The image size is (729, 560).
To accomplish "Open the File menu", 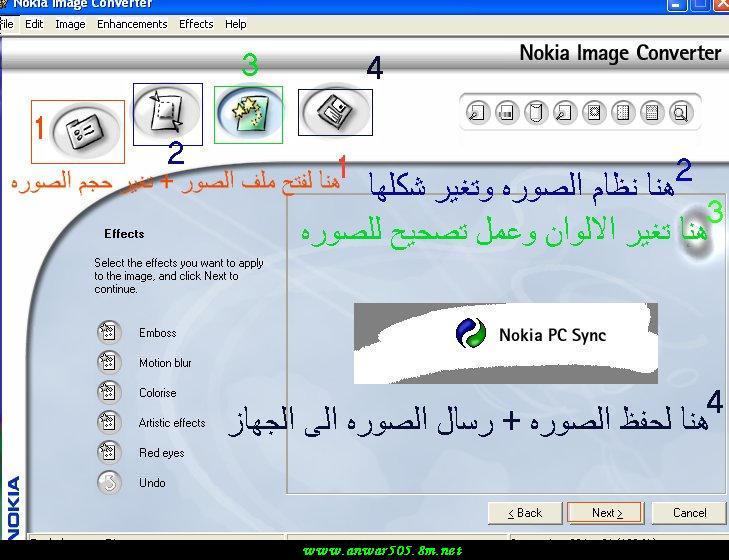I will click(x=6, y=24).
